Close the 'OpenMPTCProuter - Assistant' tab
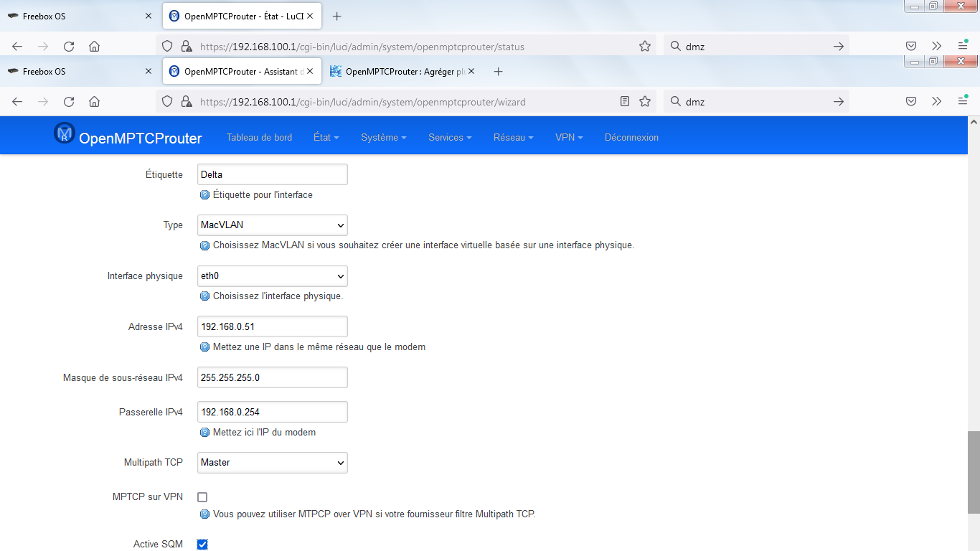This screenshot has height=551, width=980. (310, 72)
